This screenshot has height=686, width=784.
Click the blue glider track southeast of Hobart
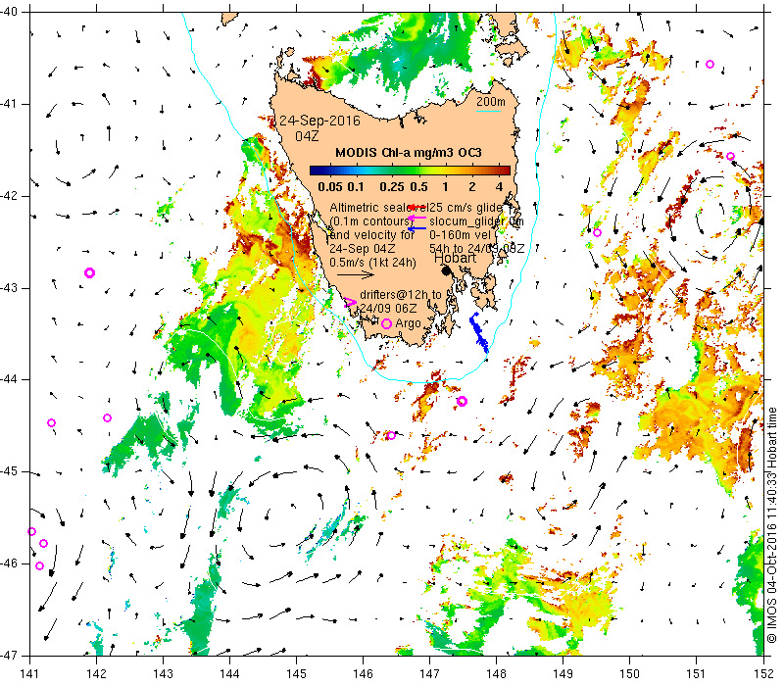[x=478, y=332]
